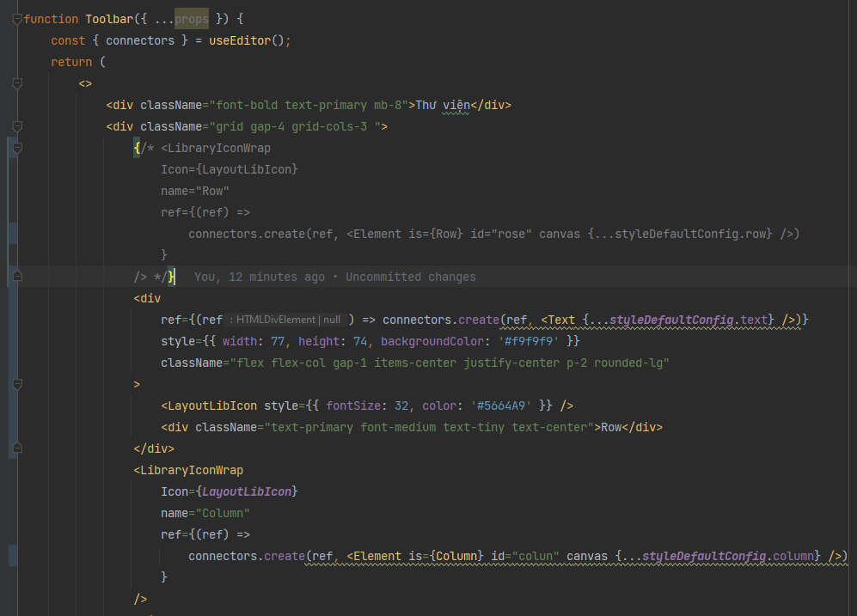Click the highlighted closing brace after */
Image resolution: width=857 pixels, height=616 pixels.
tap(171, 277)
